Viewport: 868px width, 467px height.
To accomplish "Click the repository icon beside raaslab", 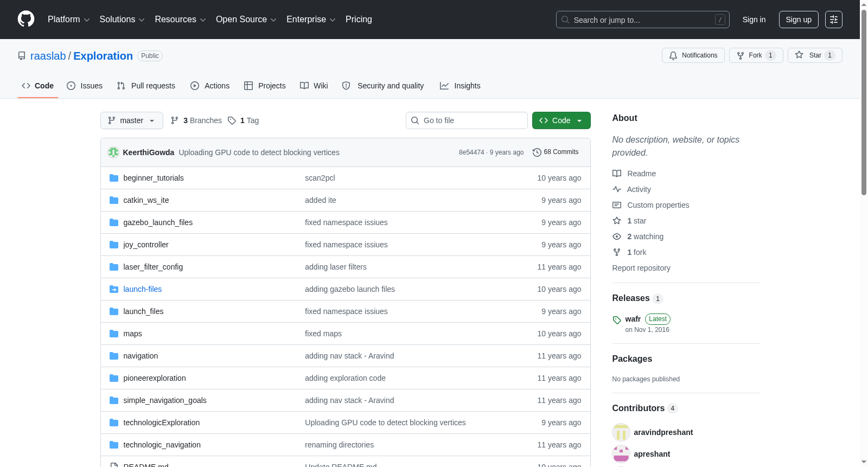I will [x=22, y=56].
